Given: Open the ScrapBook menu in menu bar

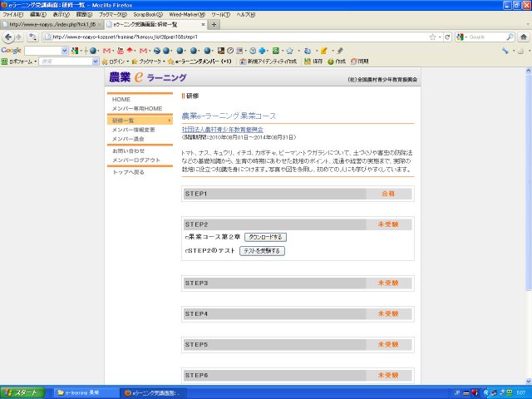Looking at the screenshot, I should click(148, 14).
